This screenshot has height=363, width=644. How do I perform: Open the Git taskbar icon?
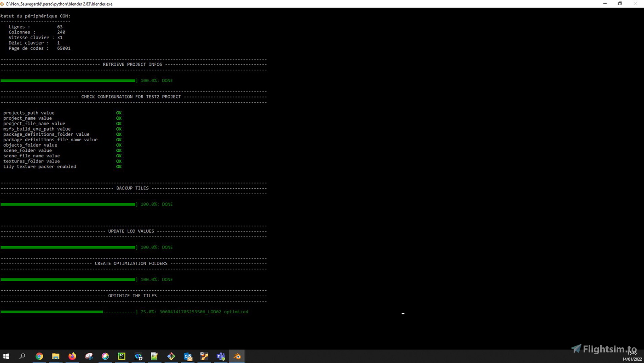pos(171,356)
